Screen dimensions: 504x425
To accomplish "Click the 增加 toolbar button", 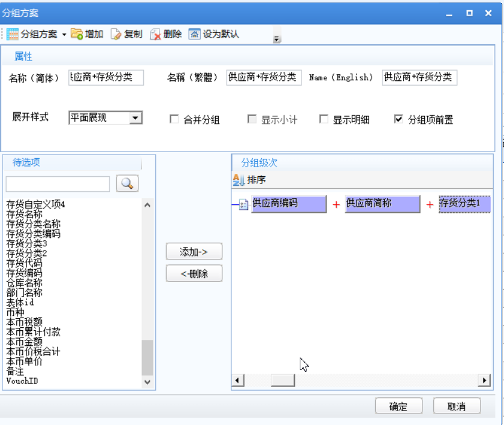I will pyautogui.click(x=87, y=34).
